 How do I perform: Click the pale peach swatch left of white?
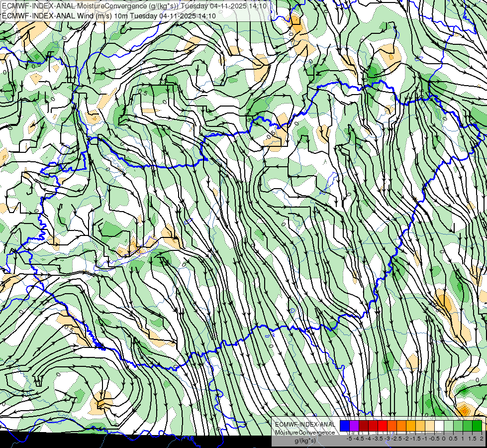click(430, 426)
